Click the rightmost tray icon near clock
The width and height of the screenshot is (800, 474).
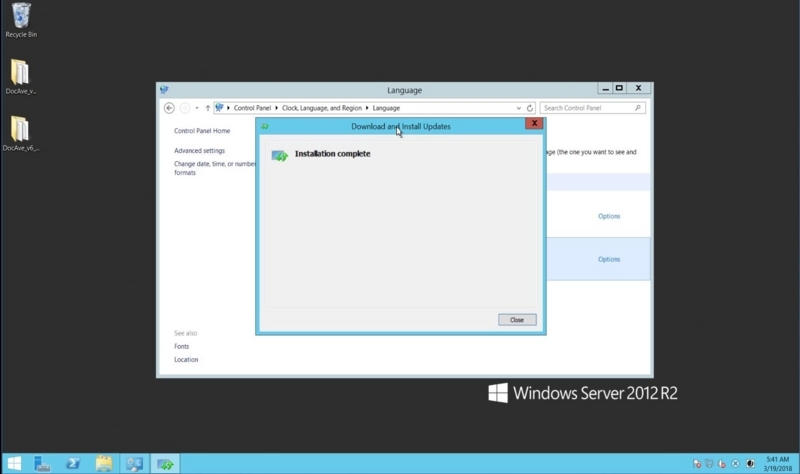[750, 463]
